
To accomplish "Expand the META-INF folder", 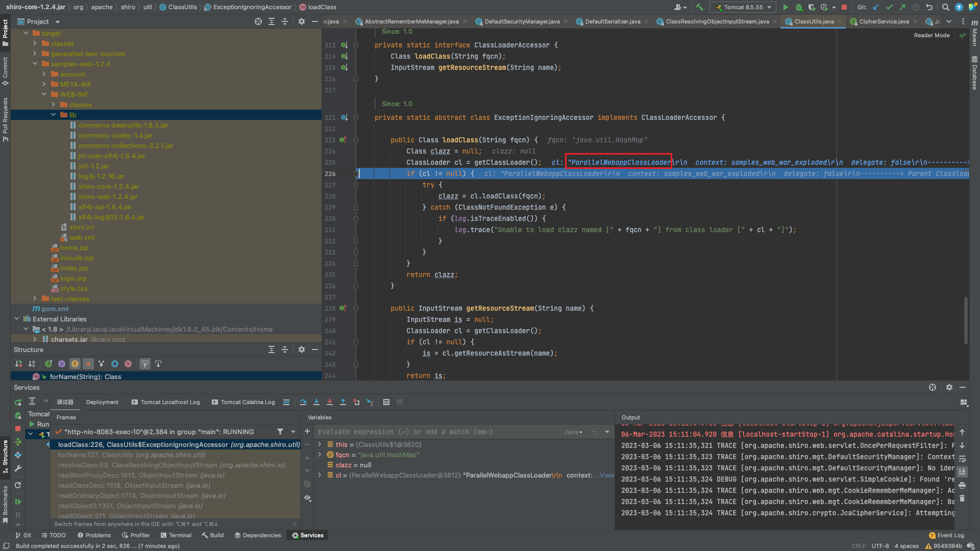I will click(x=44, y=84).
